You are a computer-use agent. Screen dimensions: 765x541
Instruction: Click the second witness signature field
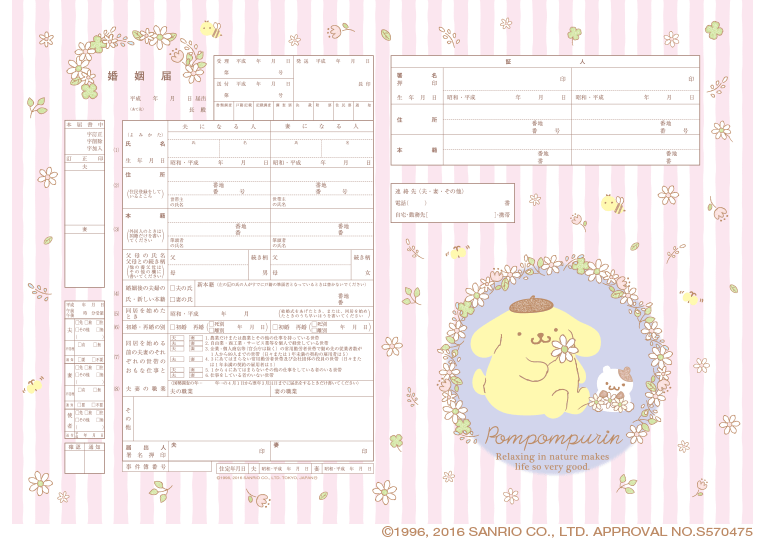click(635, 79)
